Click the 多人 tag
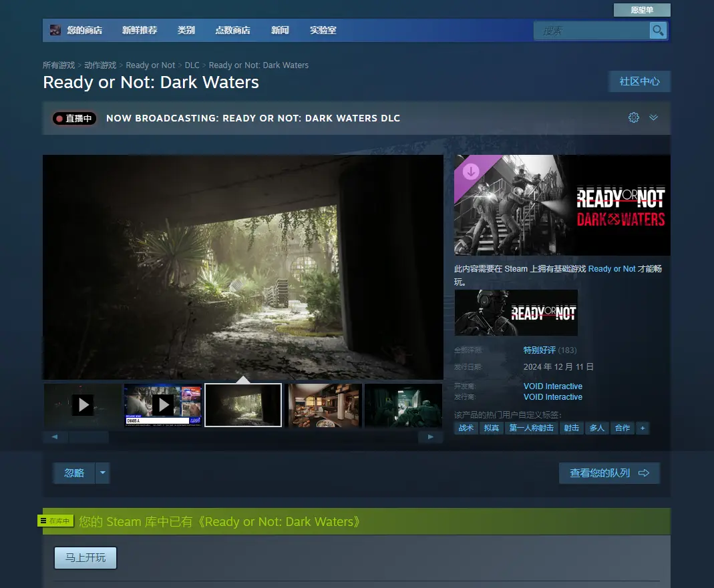Screen dimensions: 714x588 (x=597, y=428)
